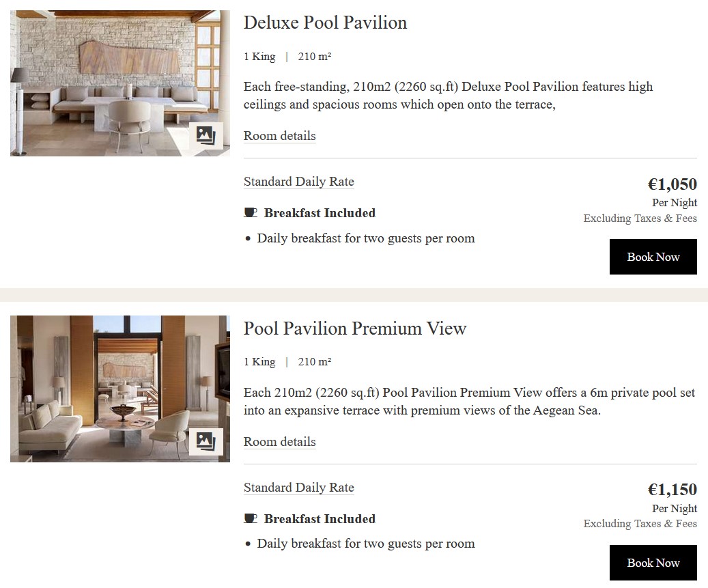Open Room details for Pool Pavilion Premium View
Image resolution: width=708 pixels, height=588 pixels.
point(279,442)
